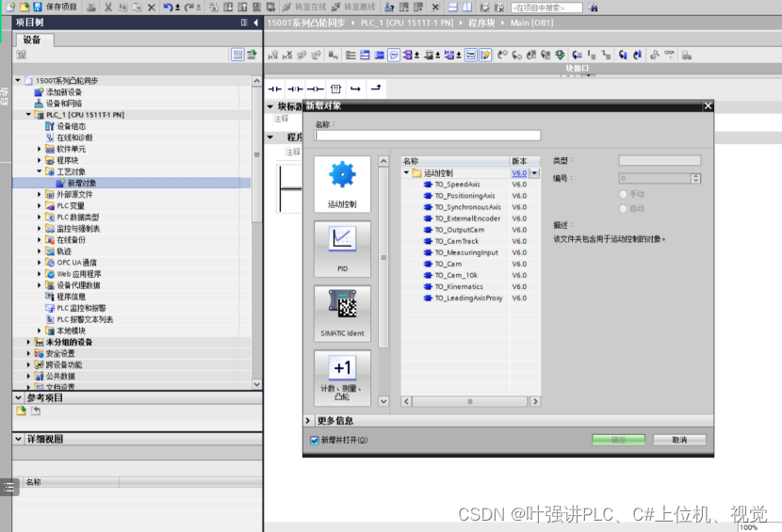Click the Main [OB1] breadcrumb

coord(531,23)
